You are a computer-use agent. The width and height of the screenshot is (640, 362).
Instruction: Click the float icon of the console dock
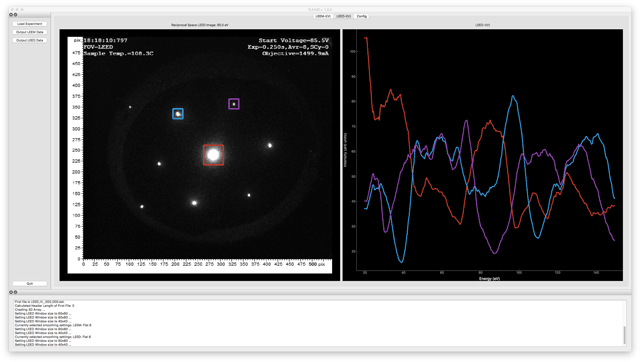click(x=16, y=292)
